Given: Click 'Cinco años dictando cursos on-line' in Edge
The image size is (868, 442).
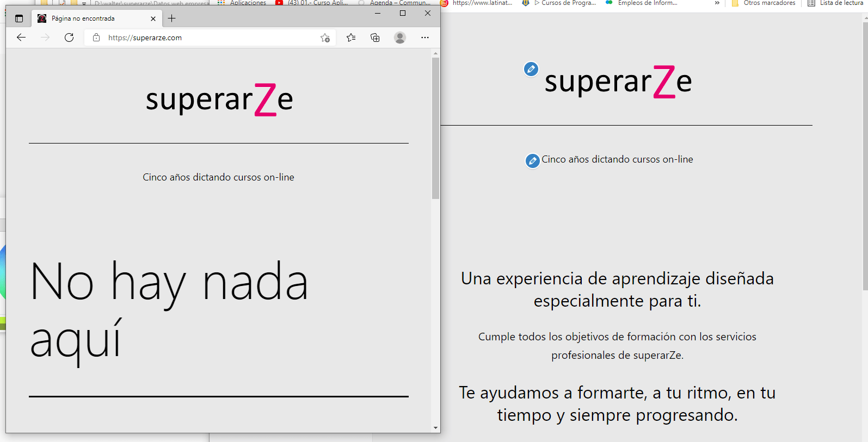Looking at the screenshot, I should [x=218, y=177].
